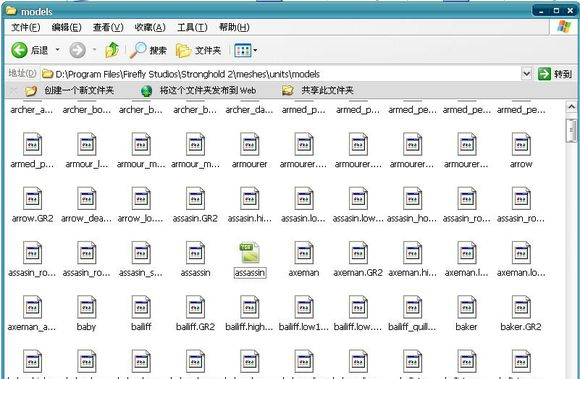Click the file name axeman.lo...
Image resolution: width=580 pixels, height=394 pixels.
coord(521,273)
